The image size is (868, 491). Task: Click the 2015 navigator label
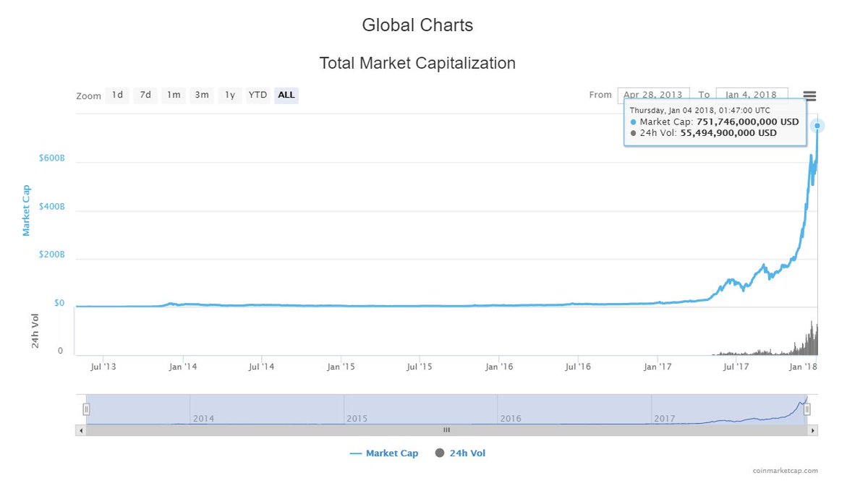[357, 419]
